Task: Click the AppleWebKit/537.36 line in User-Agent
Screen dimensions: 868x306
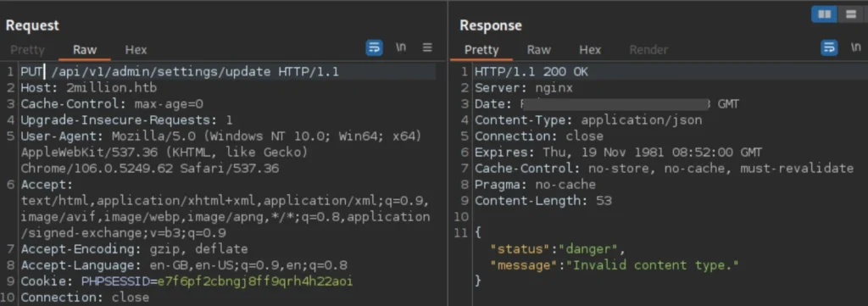Action: tap(164, 153)
